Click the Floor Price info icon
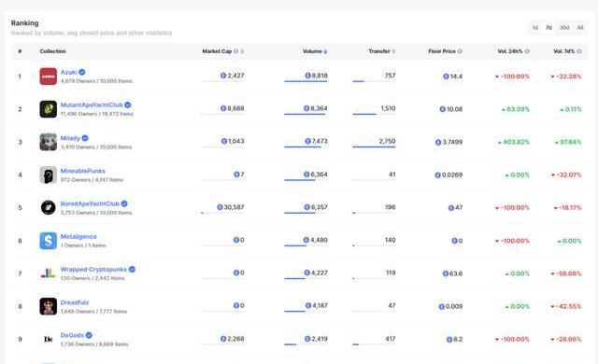Screen dimensions: 598x364 [460, 51]
